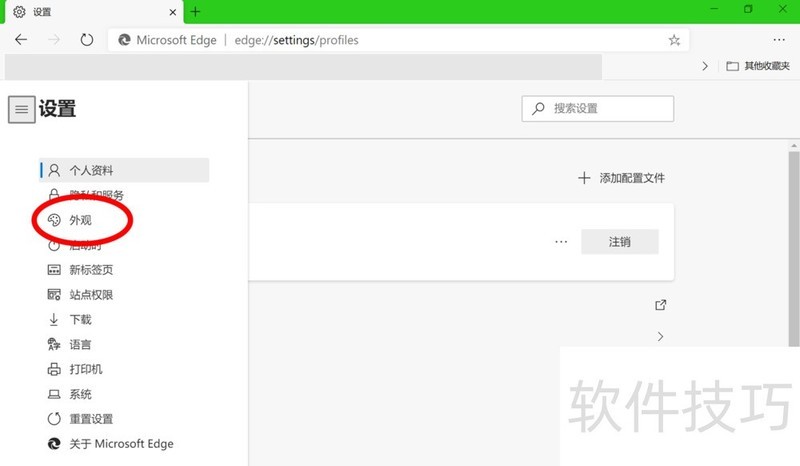800x466 pixels.
Task: Select 个人资料 in the sidebar
Action: 90,170
